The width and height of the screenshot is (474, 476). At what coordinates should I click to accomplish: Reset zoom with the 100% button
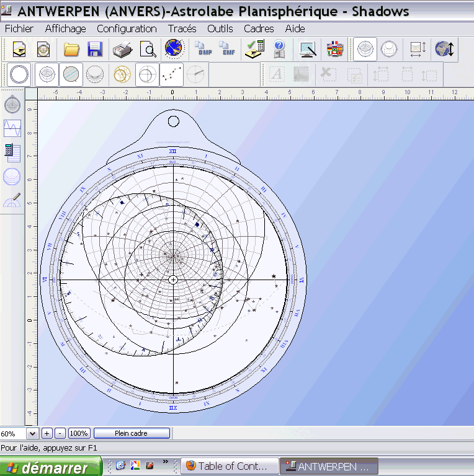pyautogui.click(x=79, y=433)
